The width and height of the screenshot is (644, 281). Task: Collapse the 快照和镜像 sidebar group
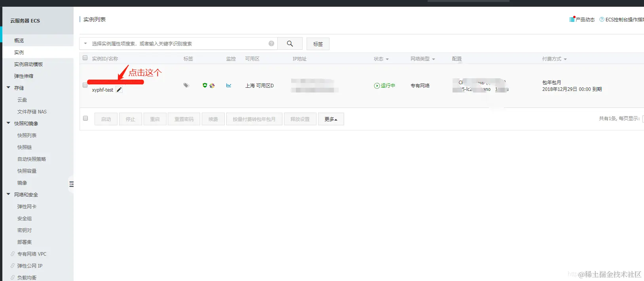[8, 123]
